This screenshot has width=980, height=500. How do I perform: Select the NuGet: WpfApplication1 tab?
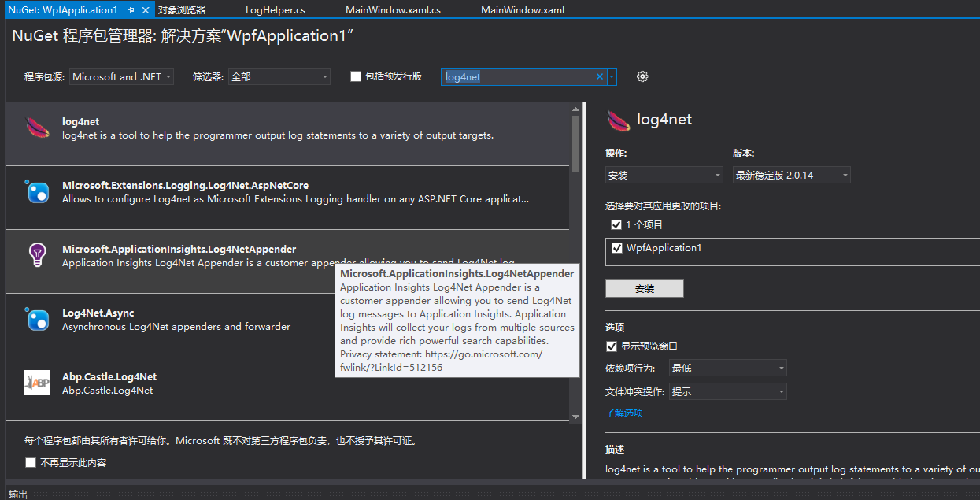pos(63,10)
